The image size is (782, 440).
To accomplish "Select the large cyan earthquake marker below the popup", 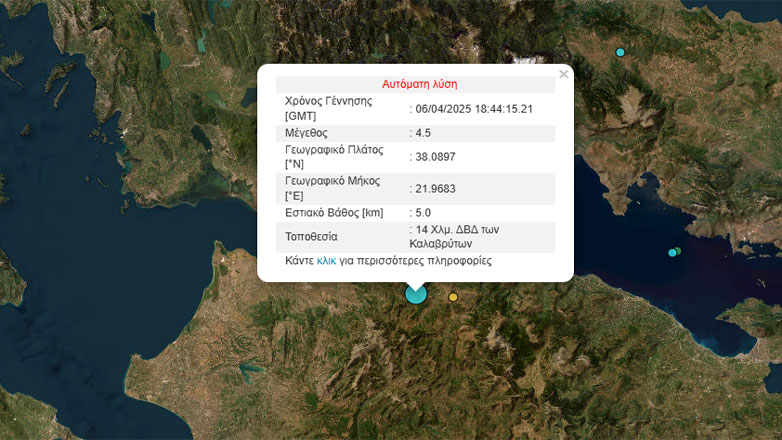I will 415,294.
